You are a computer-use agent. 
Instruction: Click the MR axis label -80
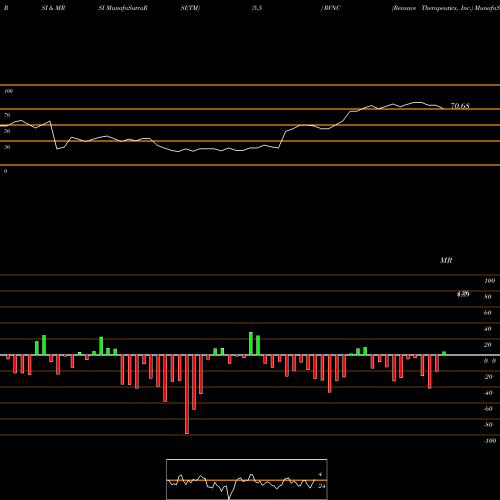click(x=488, y=425)
